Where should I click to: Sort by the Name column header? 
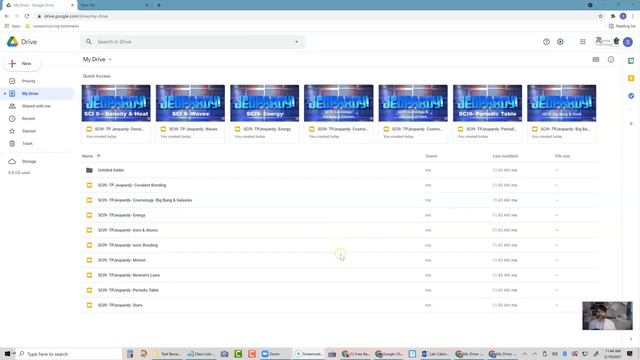pos(87,156)
